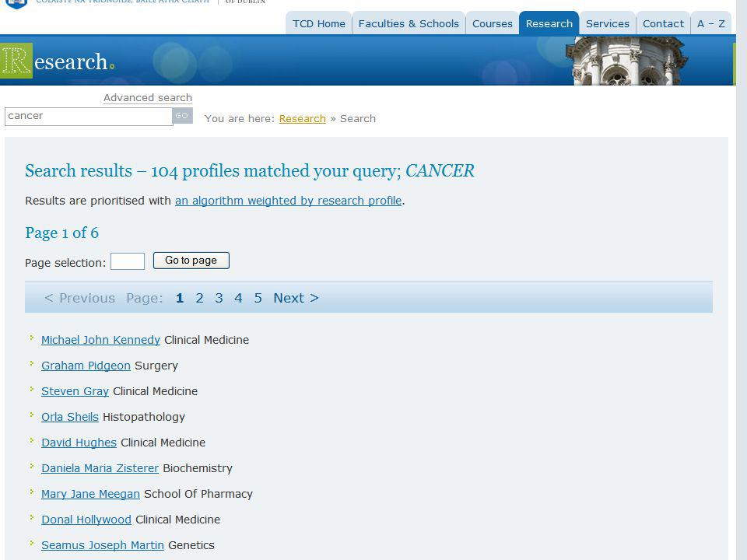This screenshot has width=747, height=560.
Task: Open David Hughes' profile
Action: [x=79, y=443]
